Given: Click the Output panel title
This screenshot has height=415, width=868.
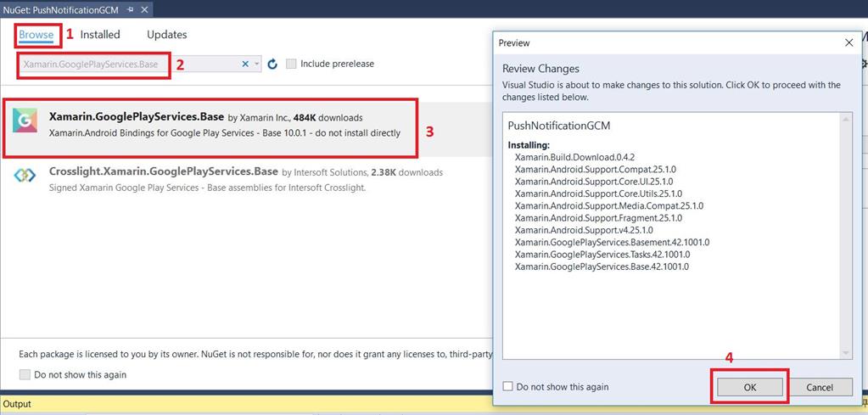Looking at the screenshot, I should (x=17, y=404).
